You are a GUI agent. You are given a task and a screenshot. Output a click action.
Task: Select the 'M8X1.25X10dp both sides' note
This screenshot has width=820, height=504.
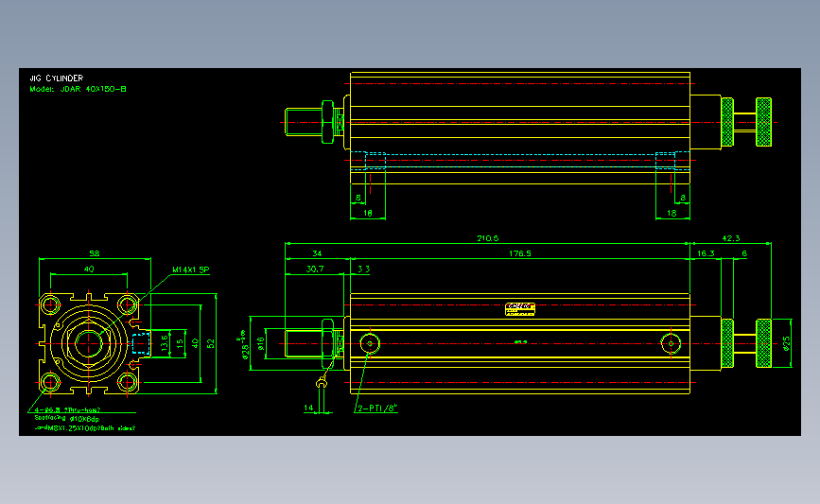point(85,428)
